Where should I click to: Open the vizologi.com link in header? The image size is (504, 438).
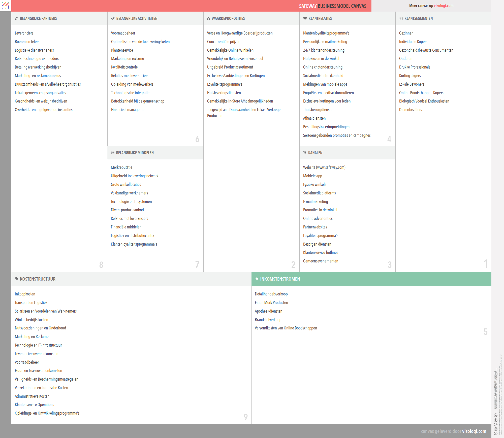point(444,6)
